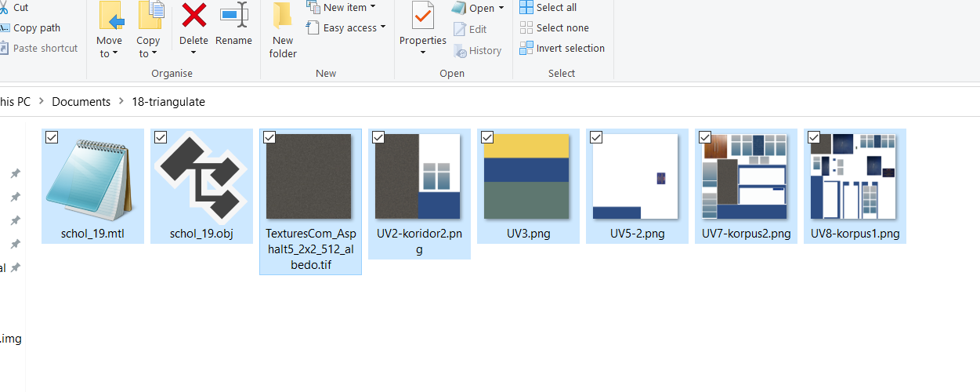Select the schol_19.obj file icon

[x=201, y=177]
